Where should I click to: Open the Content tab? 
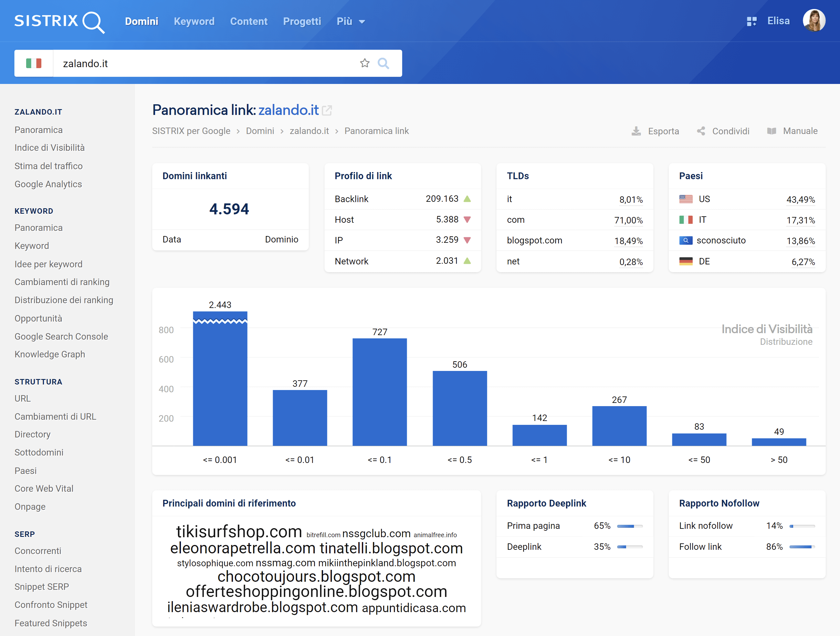pyautogui.click(x=249, y=22)
